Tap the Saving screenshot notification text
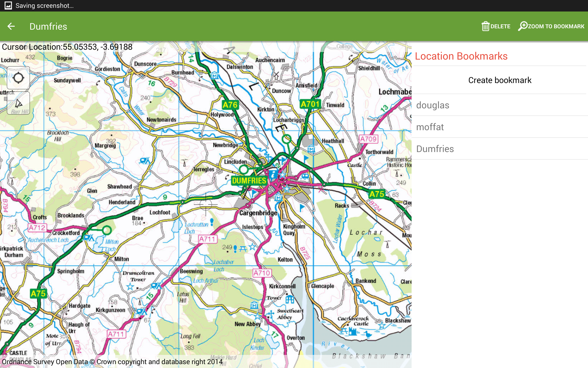 (x=45, y=6)
